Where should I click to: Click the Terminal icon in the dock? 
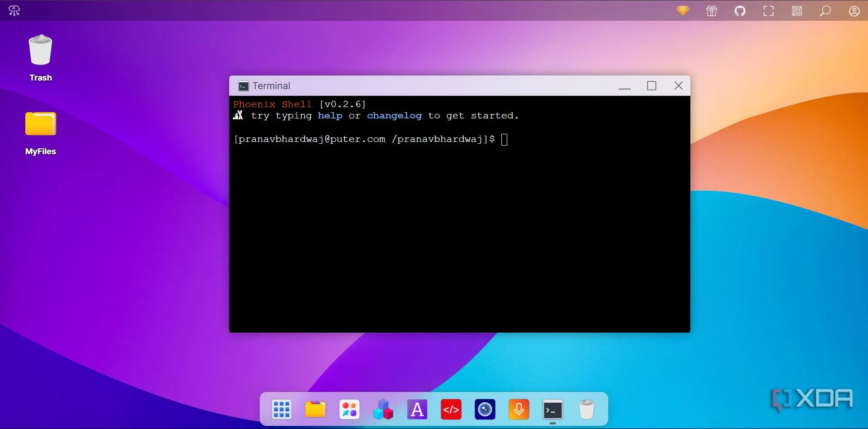pyautogui.click(x=553, y=410)
